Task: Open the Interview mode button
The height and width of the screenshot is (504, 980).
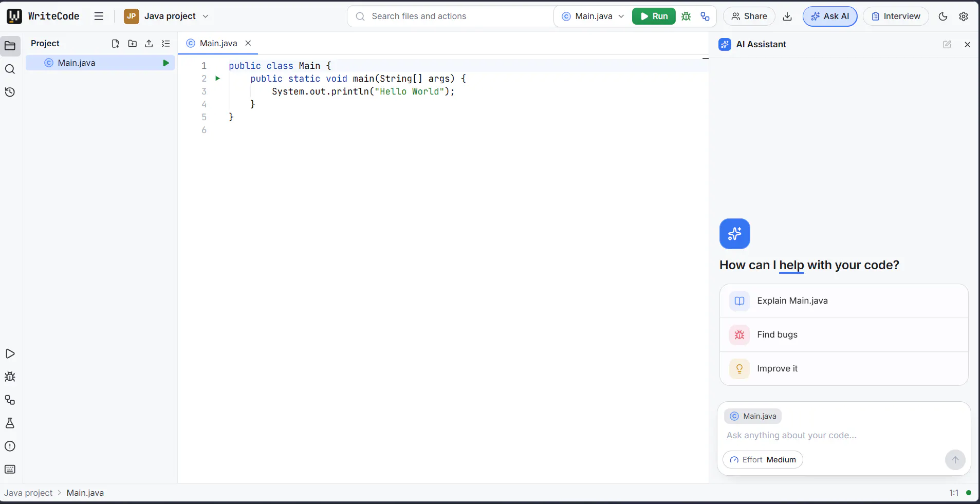Action: coord(896,16)
